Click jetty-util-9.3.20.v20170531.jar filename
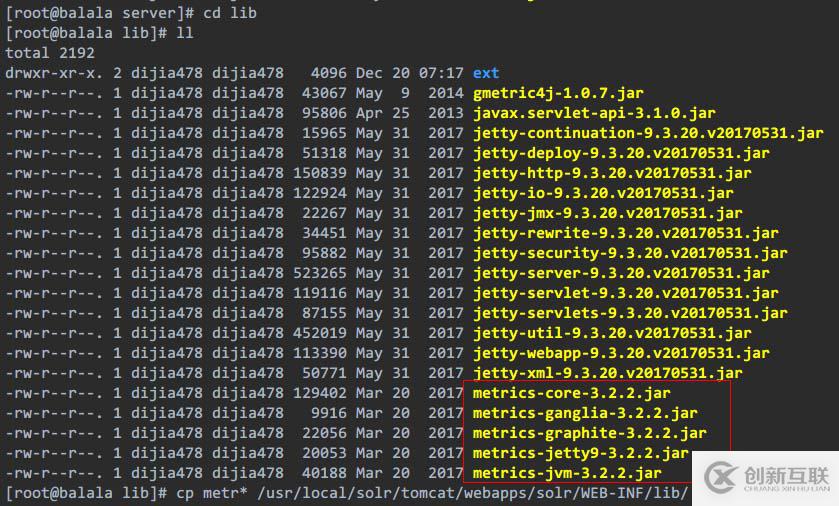 coord(612,333)
